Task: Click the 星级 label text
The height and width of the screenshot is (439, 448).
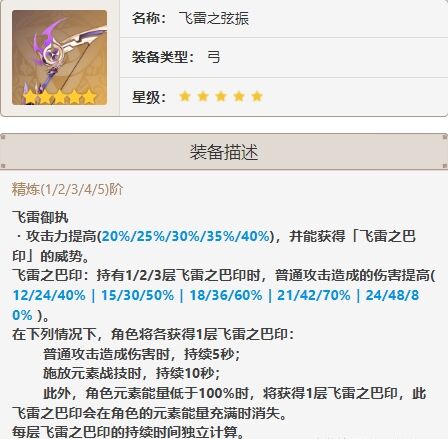Action: coord(149,97)
